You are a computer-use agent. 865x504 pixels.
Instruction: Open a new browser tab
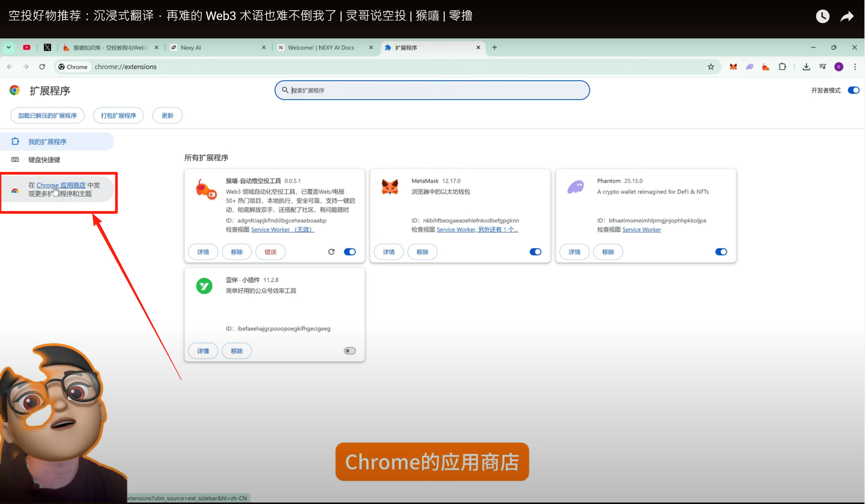(x=494, y=47)
